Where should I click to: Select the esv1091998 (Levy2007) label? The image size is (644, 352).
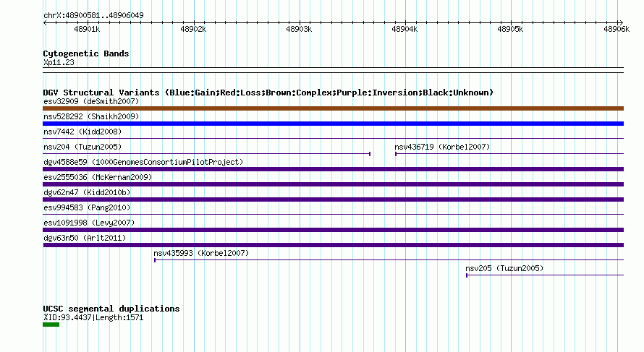pos(89,223)
